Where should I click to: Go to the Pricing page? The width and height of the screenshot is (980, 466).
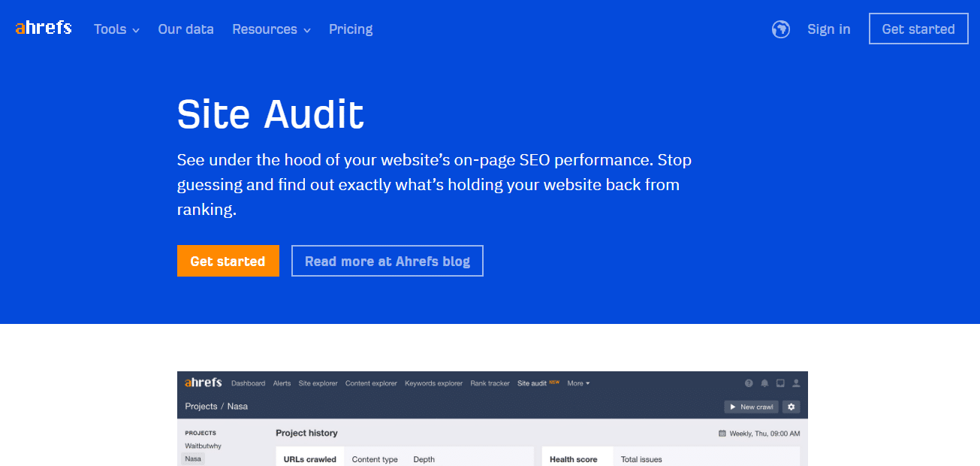pos(351,29)
